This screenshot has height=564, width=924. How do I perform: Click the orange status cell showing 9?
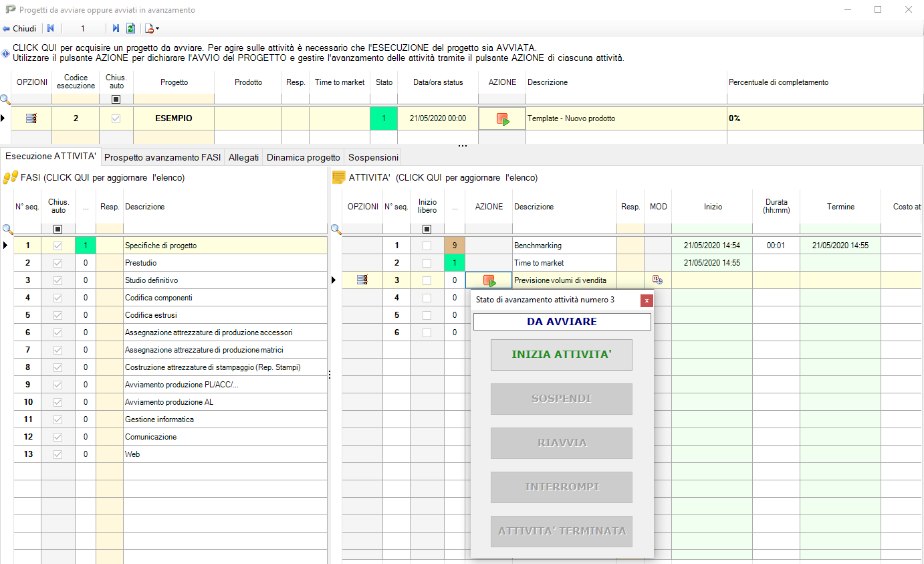coord(455,246)
